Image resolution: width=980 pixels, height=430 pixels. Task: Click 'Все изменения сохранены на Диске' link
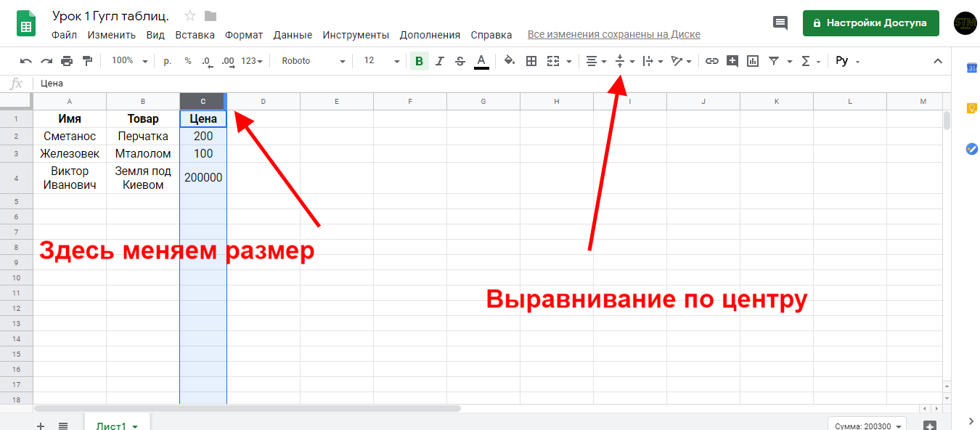click(x=614, y=35)
